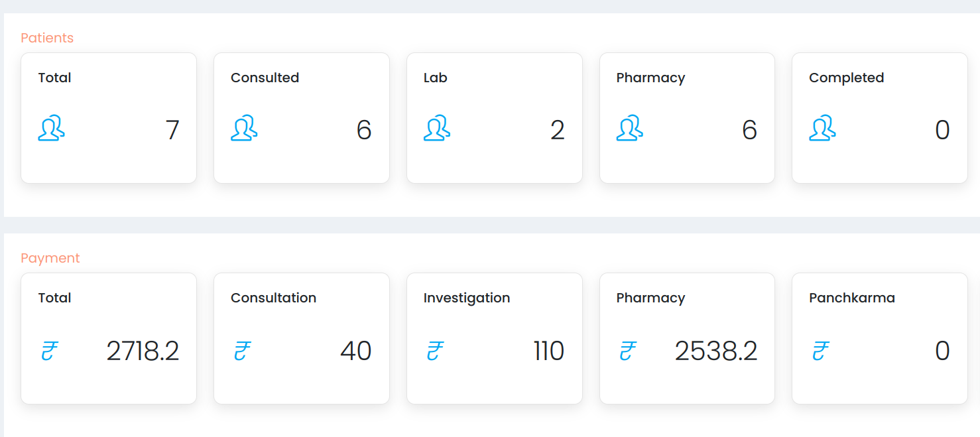Select the Patients section heading

pos(47,38)
